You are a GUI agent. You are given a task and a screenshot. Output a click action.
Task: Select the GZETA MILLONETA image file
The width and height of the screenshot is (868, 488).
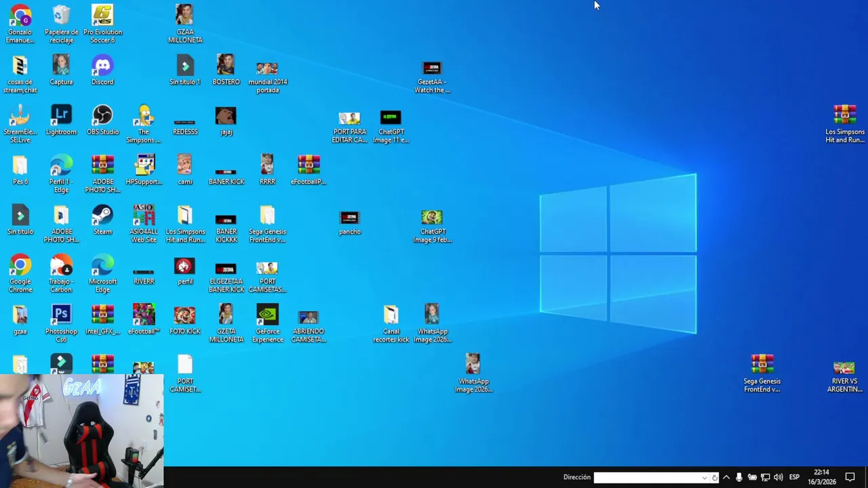pos(226,323)
